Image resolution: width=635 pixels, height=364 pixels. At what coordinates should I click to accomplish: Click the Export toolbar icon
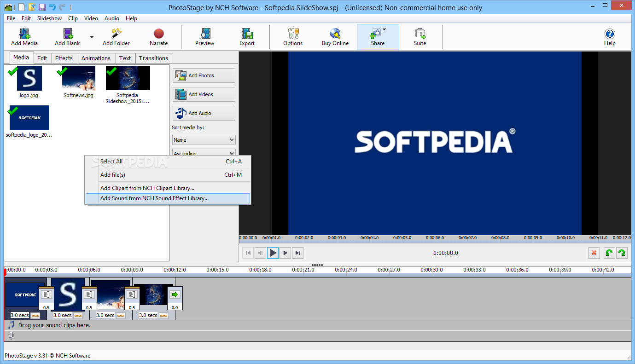[247, 34]
